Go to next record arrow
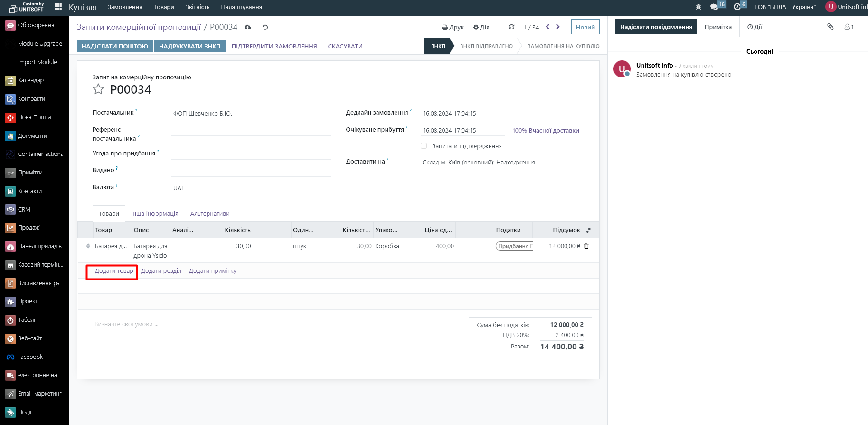 pos(558,27)
